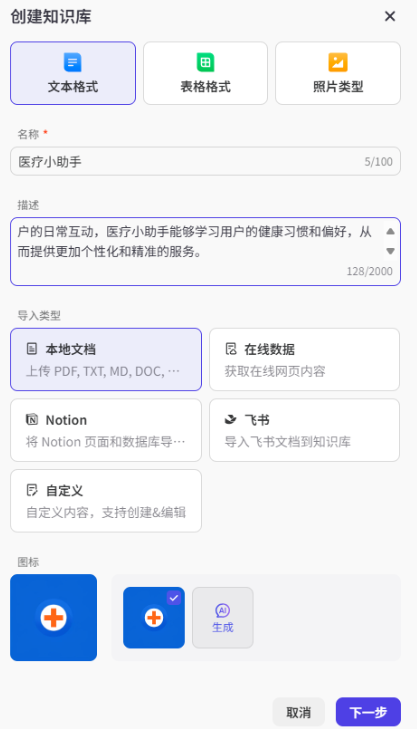Click the 创建知识库 dialog title
Screen dimensions: 417x729
click(51, 17)
